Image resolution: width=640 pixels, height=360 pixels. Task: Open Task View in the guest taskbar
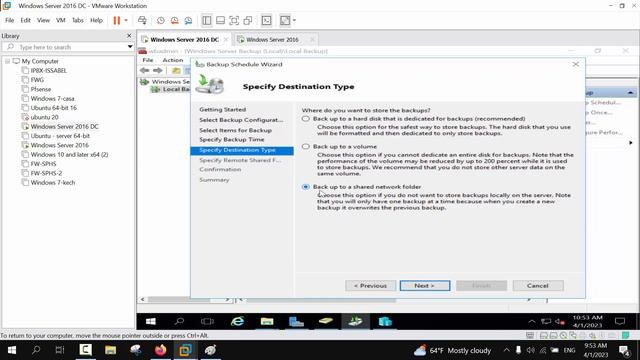(207, 322)
